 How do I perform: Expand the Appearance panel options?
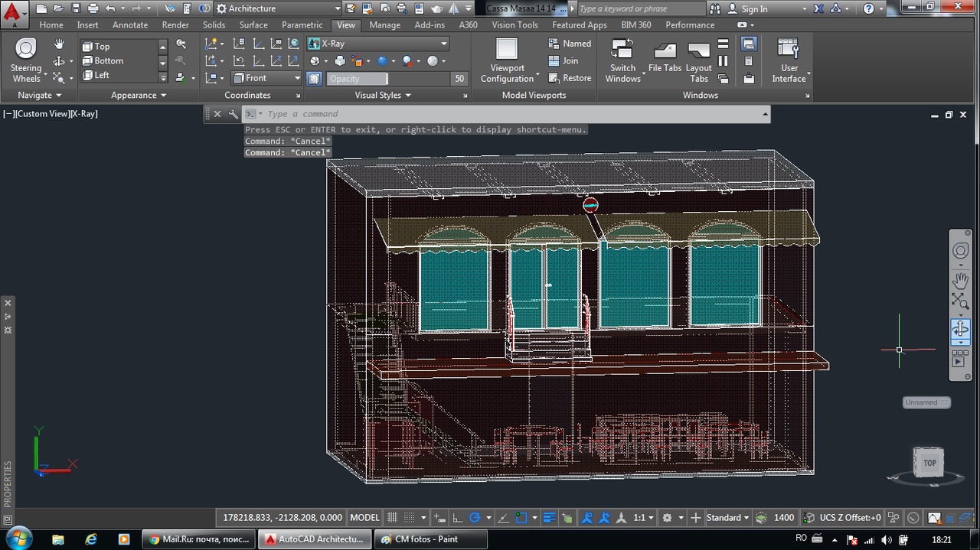click(x=136, y=95)
